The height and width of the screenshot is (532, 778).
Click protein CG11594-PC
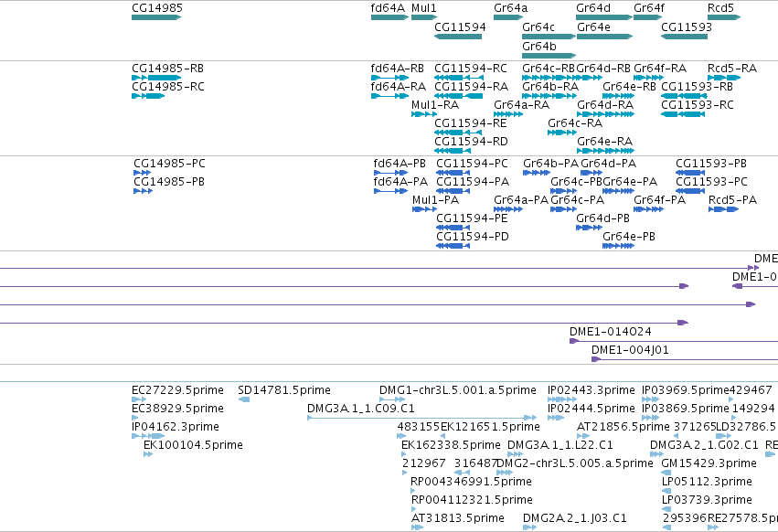tap(453, 173)
